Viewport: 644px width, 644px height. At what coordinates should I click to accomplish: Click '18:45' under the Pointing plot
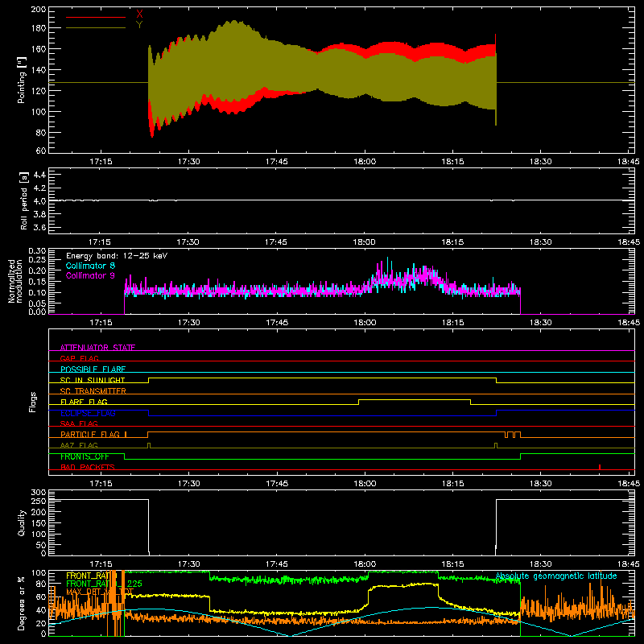coord(629,162)
